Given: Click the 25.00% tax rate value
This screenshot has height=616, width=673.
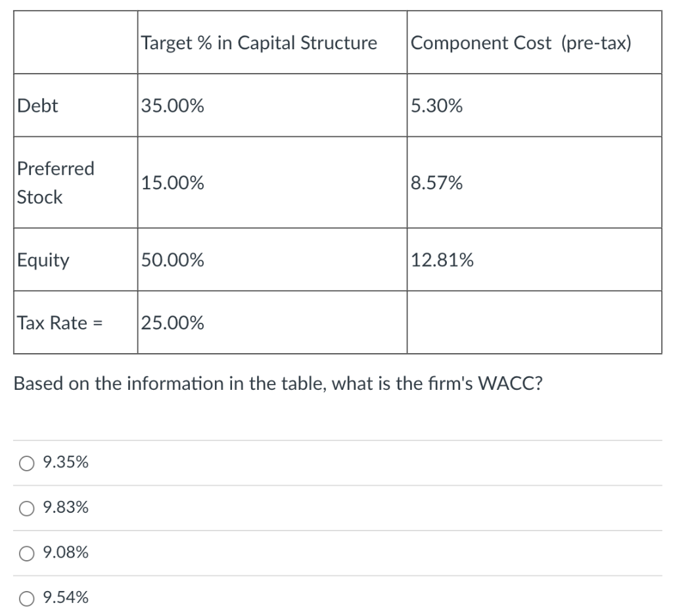Looking at the screenshot, I should click(x=172, y=322).
